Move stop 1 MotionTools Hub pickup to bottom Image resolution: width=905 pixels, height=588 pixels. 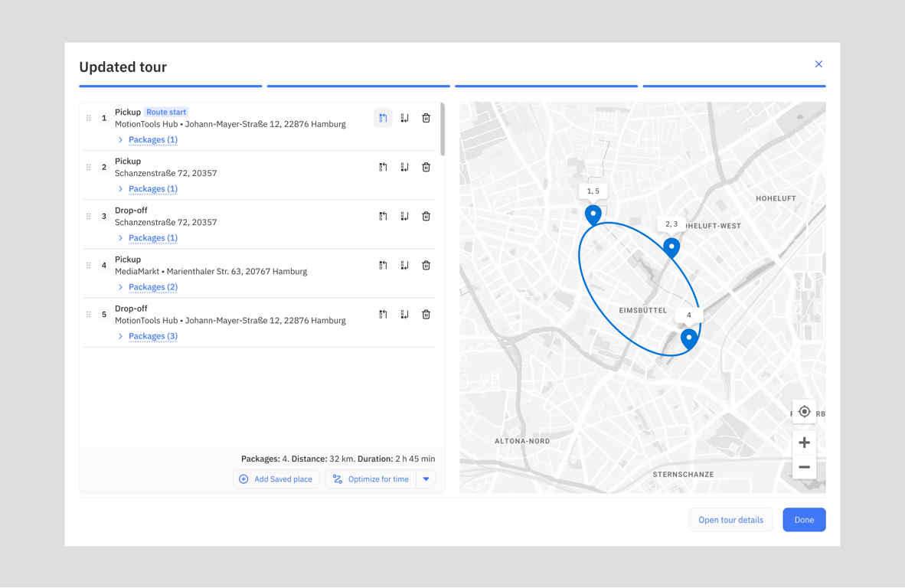click(404, 119)
